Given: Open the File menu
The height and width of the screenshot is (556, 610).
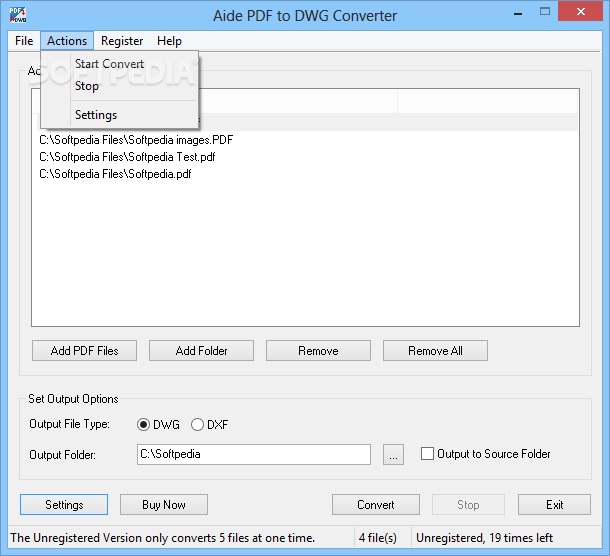Looking at the screenshot, I should tap(24, 41).
